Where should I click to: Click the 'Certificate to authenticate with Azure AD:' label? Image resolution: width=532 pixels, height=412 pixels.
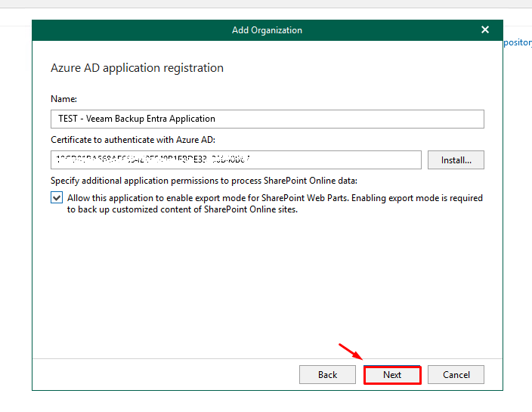click(133, 140)
